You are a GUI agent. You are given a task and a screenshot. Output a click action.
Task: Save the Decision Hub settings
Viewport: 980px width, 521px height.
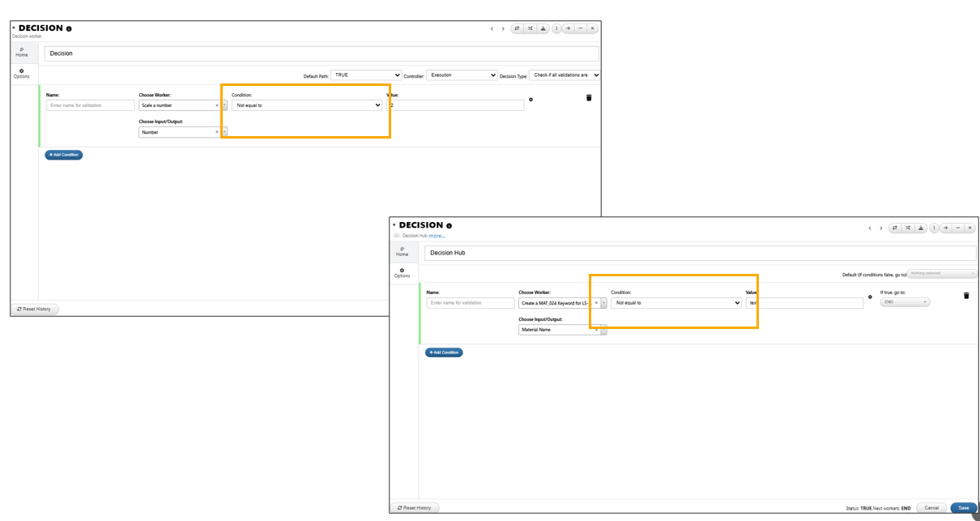pos(963,508)
